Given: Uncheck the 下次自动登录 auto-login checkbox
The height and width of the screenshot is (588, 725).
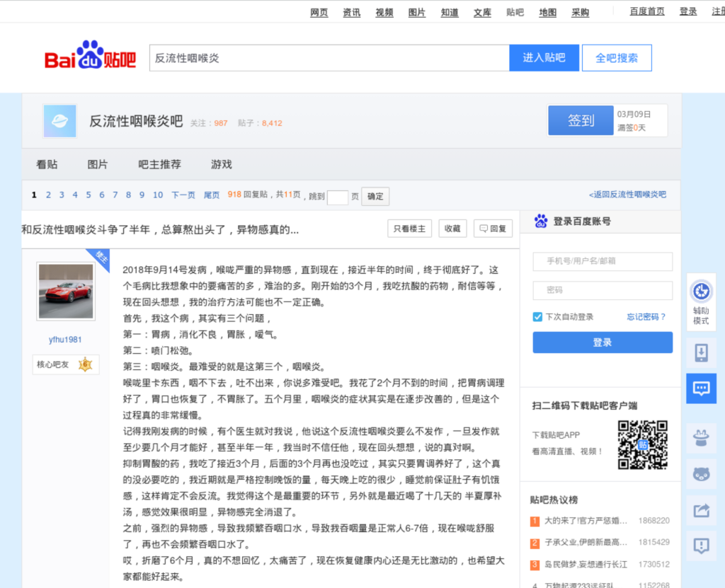Looking at the screenshot, I should tap(537, 316).
